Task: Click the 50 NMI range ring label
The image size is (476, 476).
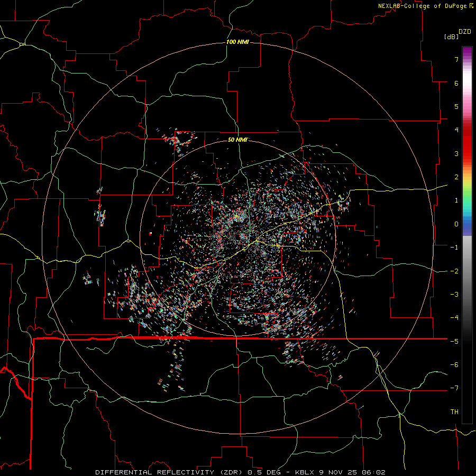Action: (237, 140)
